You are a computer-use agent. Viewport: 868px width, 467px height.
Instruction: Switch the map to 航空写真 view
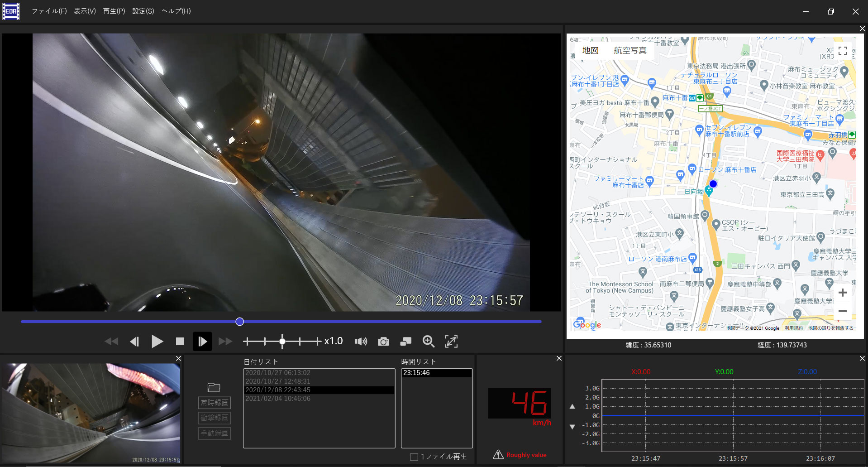[x=630, y=50]
